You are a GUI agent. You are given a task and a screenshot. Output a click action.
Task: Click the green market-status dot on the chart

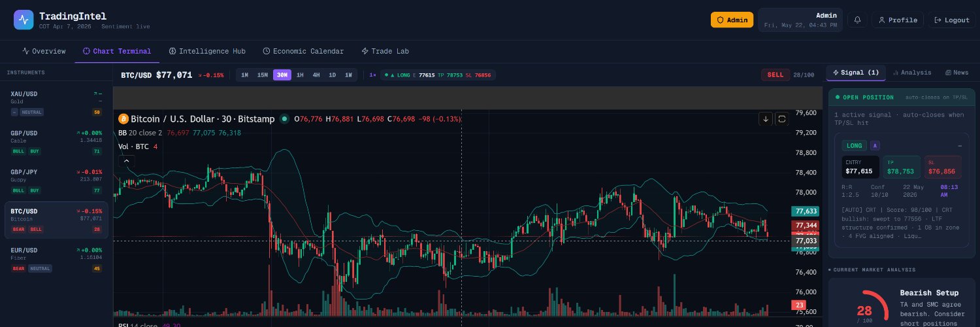pos(284,119)
